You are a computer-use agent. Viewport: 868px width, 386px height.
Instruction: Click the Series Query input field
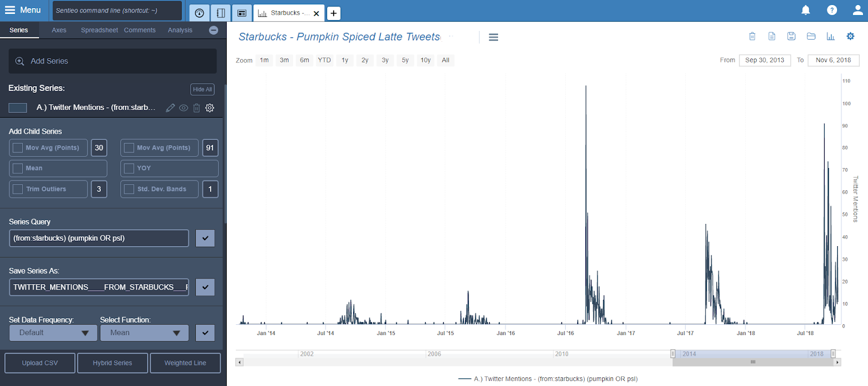pyautogui.click(x=99, y=238)
